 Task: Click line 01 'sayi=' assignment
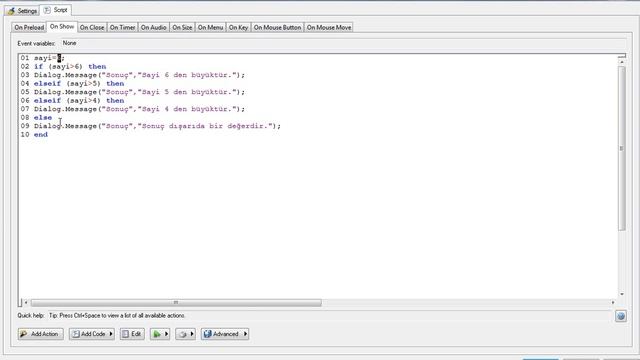49,58
